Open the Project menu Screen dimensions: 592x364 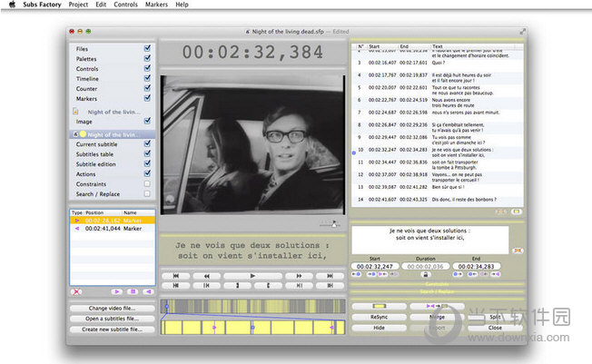tap(78, 5)
